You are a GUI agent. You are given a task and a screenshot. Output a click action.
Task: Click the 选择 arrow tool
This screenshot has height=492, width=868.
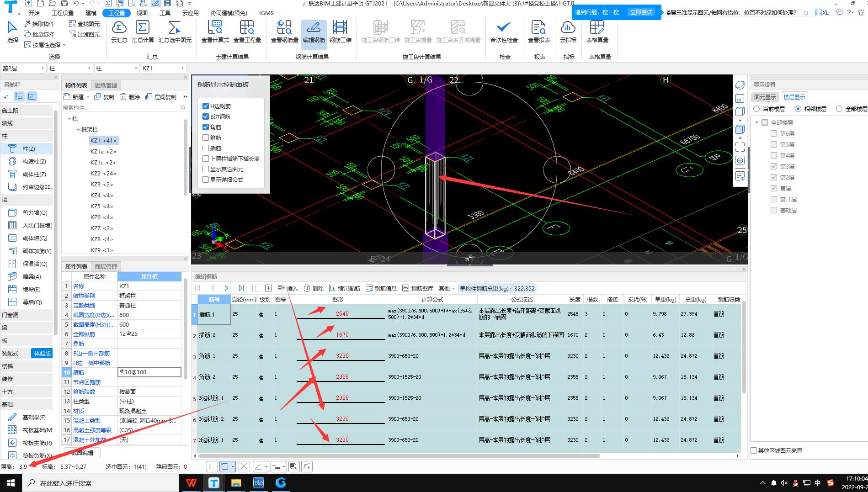tap(12, 32)
